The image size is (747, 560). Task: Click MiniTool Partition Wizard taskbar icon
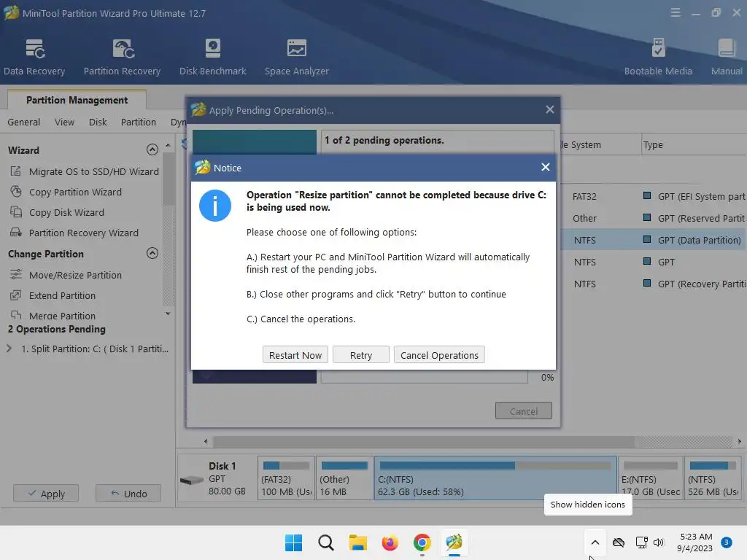point(454,542)
